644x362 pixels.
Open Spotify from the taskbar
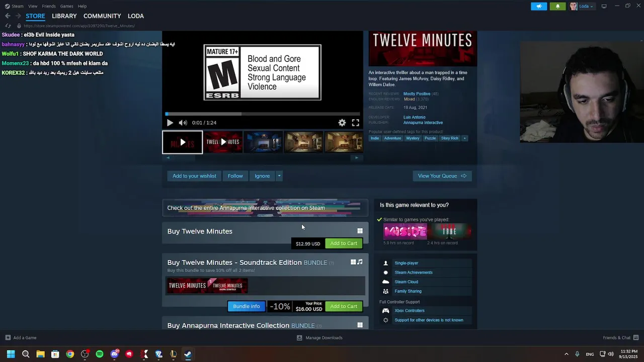(x=100, y=354)
